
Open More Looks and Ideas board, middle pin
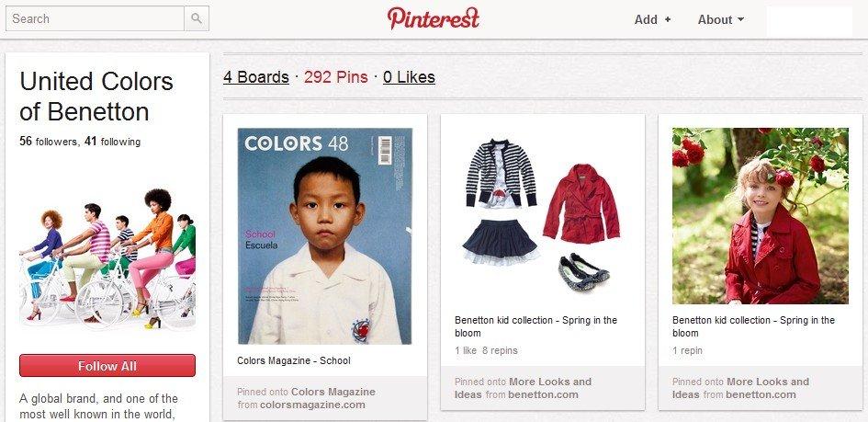point(524,388)
